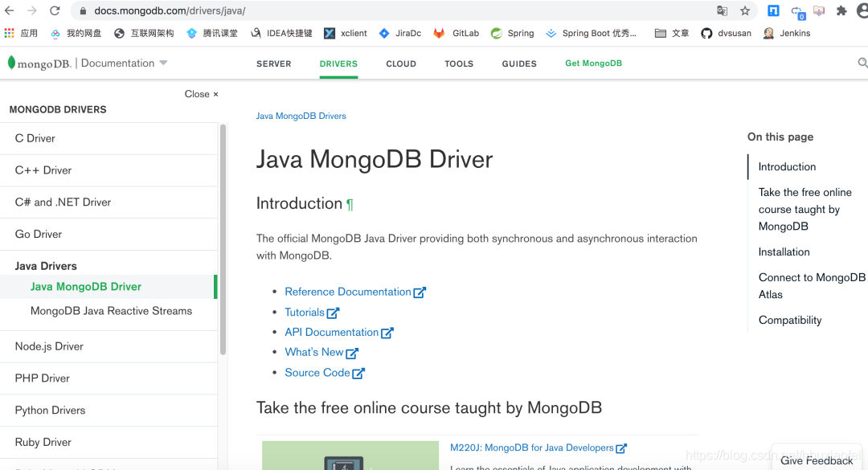The height and width of the screenshot is (470, 868).
Task: Collapse the Java Drivers section
Action: 46,266
